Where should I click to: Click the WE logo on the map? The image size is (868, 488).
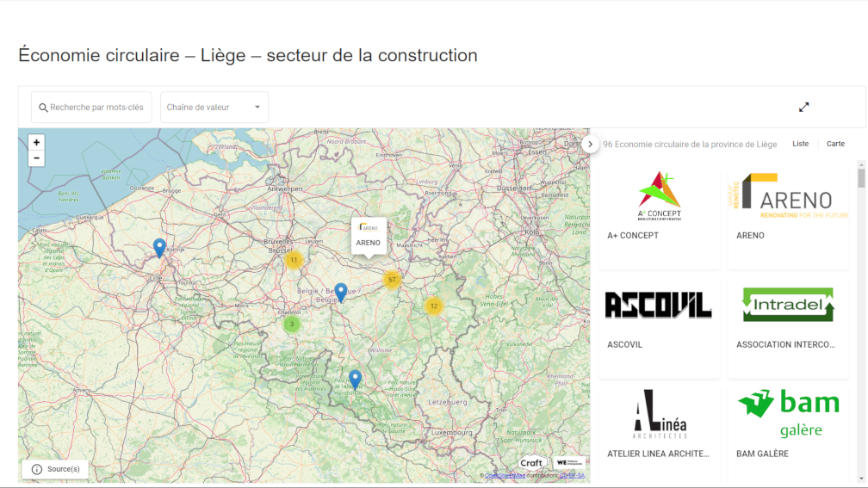click(x=570, y=462)
